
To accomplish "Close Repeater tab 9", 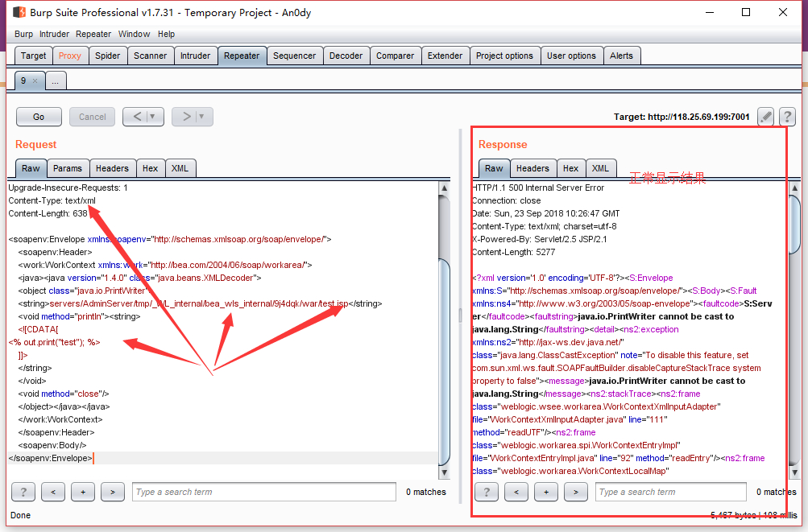I will tap(35, 80).
